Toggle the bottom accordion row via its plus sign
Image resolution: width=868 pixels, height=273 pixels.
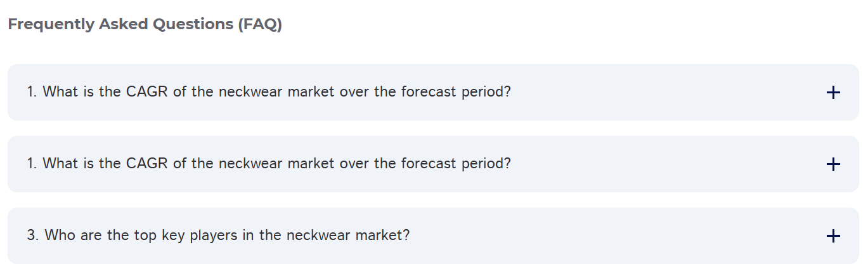[833, 236]
